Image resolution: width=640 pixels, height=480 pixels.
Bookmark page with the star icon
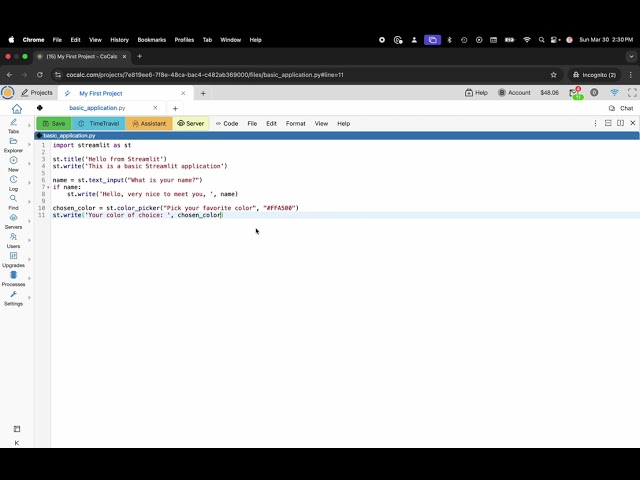(x=553, y=75)
